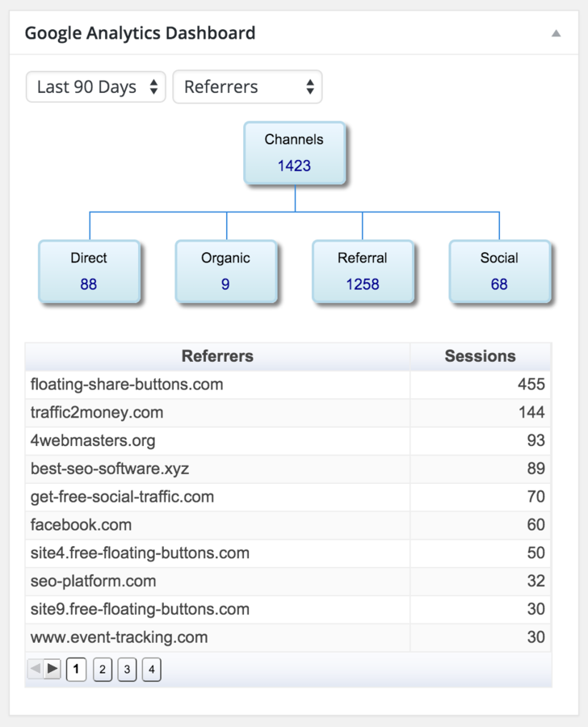The height and width of the screenshot is (727, 588).
Task: Click the Google Analytics Dashboard title
Action: (x=140, y=33)
